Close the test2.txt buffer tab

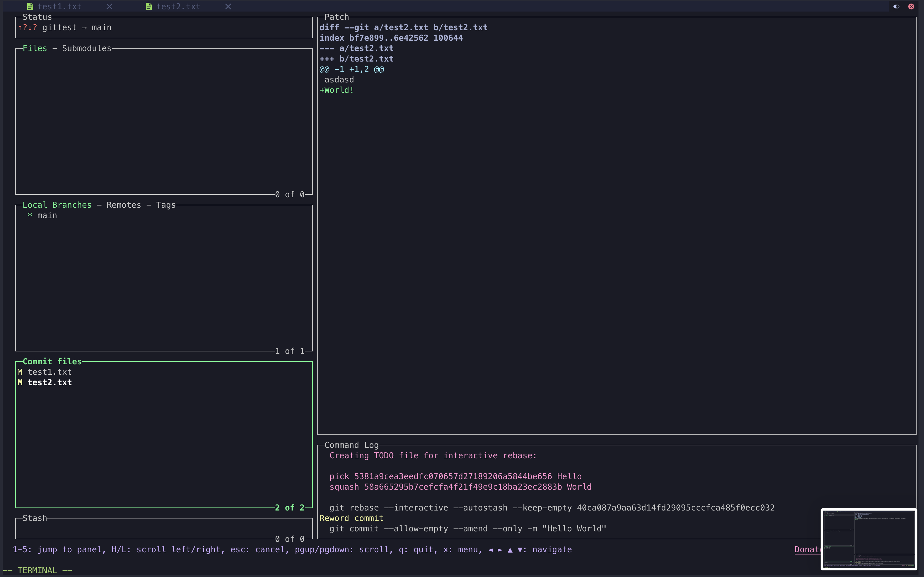point(228,7)
